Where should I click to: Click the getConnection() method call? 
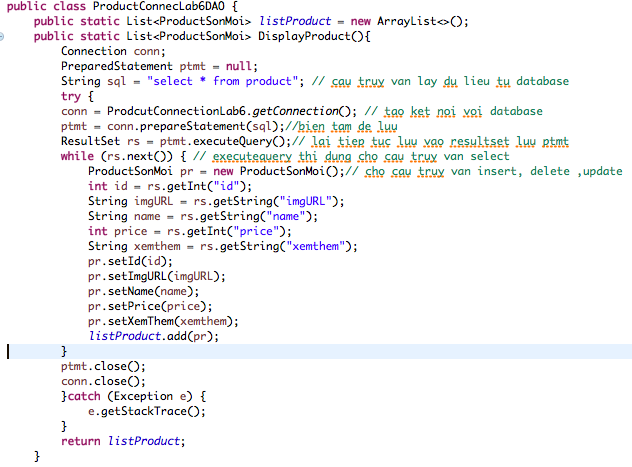[x=302, y=111]
